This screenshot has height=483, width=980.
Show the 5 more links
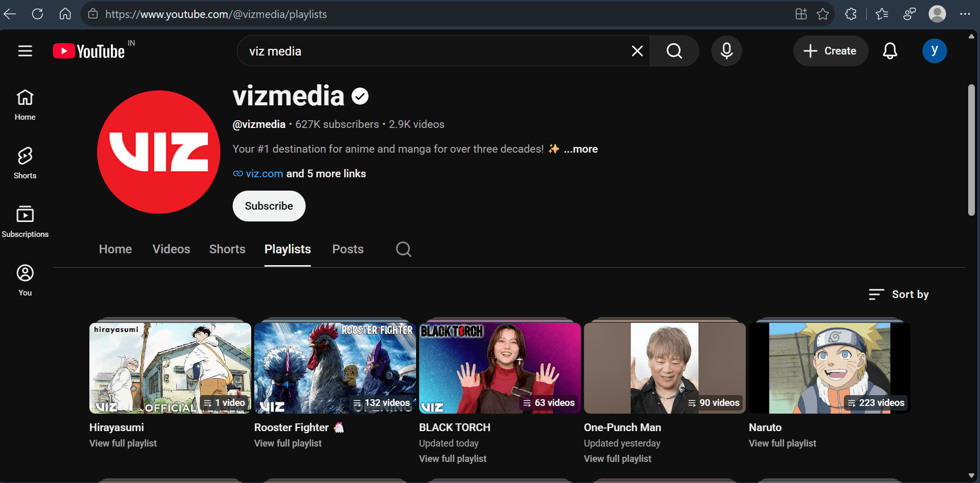pos(326,174)
